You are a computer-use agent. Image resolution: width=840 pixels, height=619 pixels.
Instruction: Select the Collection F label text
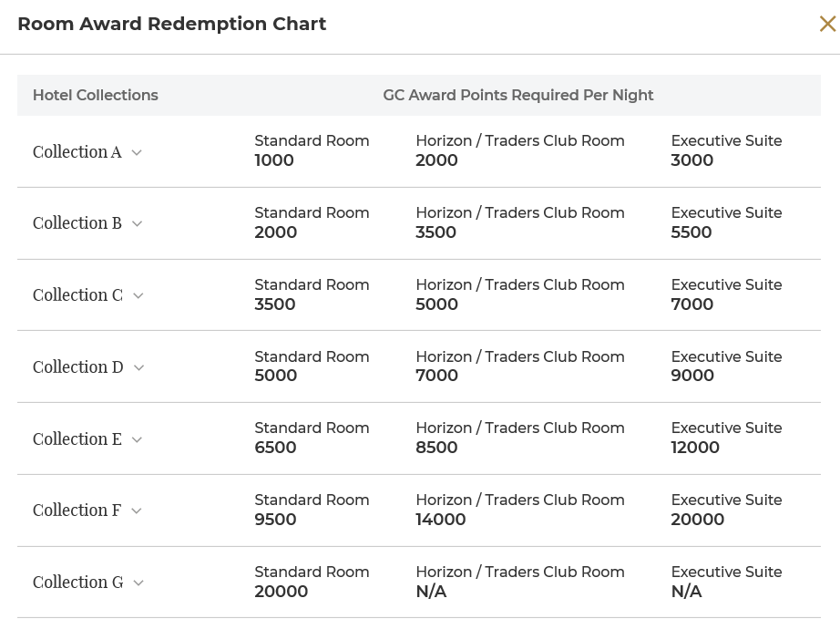click(x=77, y=511)
